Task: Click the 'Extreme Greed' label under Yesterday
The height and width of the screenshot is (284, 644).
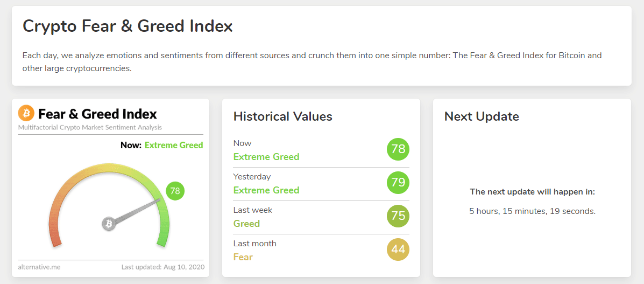Action: [x=266, y=190]
